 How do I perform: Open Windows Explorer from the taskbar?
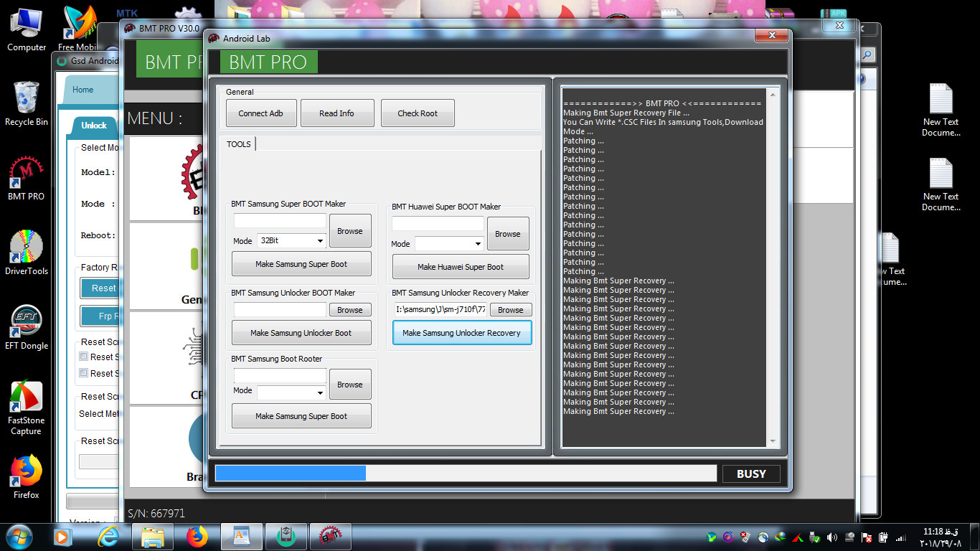[153, 536]
